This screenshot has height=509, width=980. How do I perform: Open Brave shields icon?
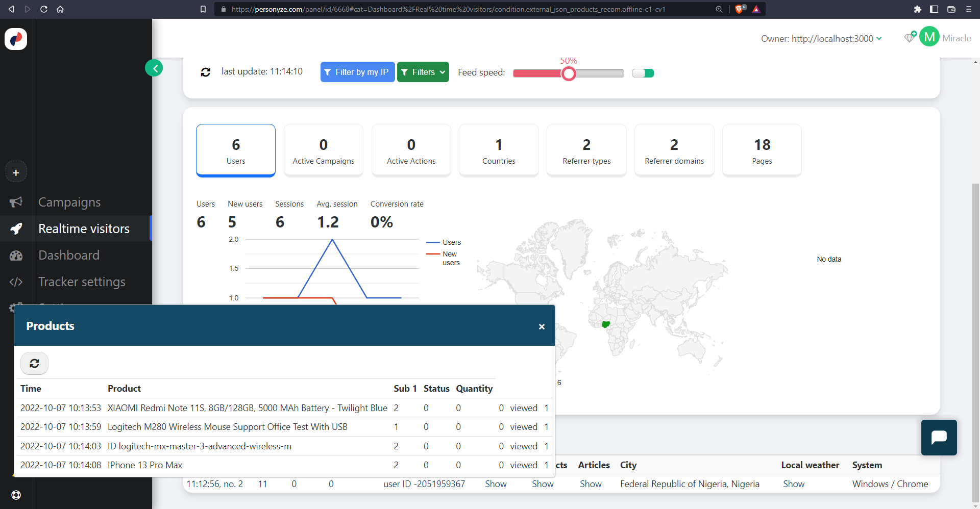(740, 9)
